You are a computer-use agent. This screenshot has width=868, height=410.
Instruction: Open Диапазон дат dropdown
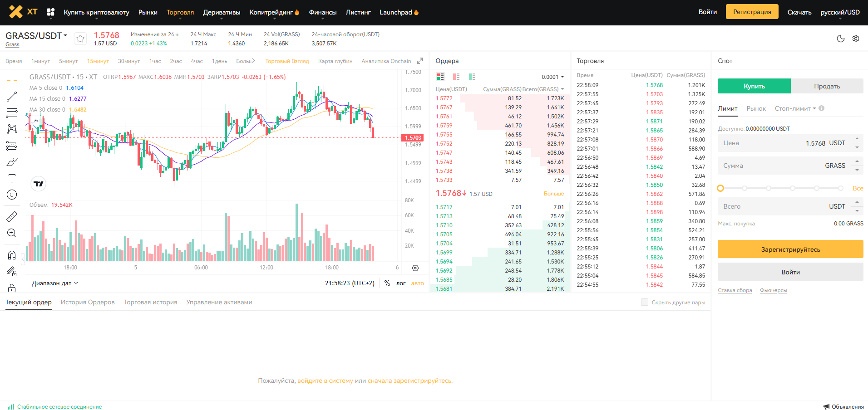55,283
